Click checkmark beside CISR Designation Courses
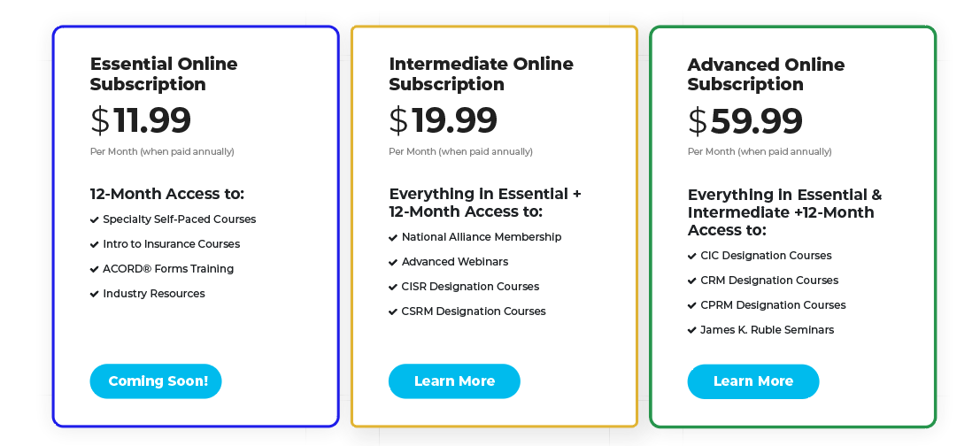Screen dimensions: 980x446 [x=393, y=287]
